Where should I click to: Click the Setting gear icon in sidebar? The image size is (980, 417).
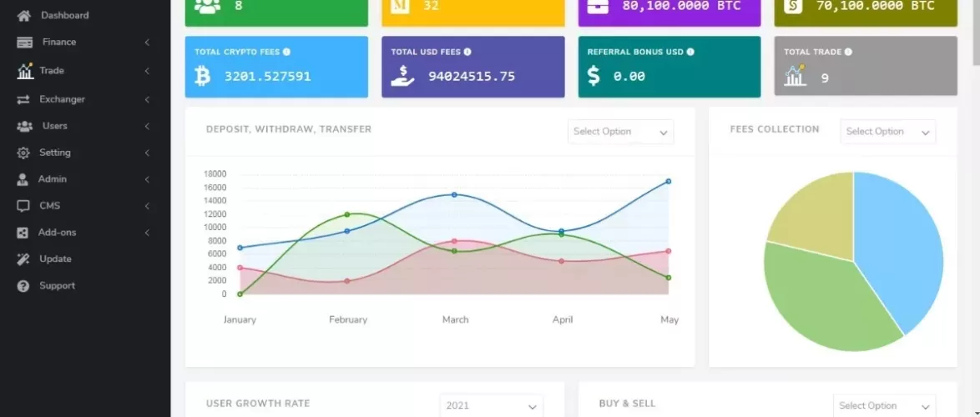click(x=23, y=153)
